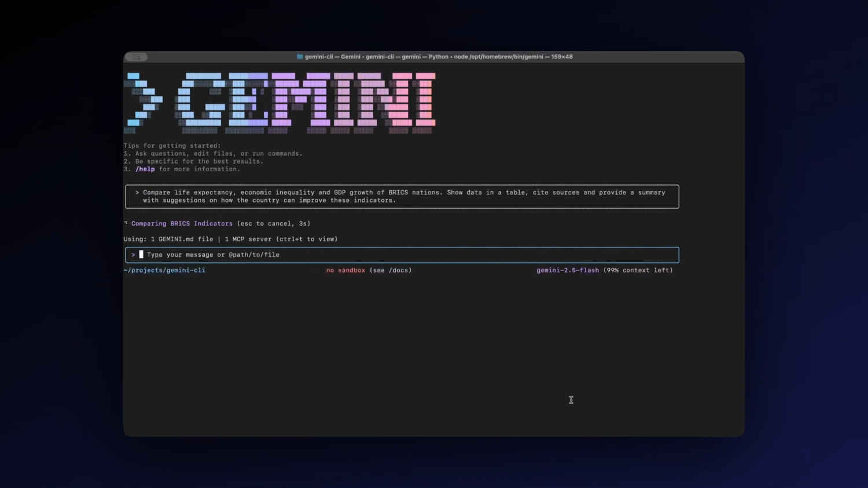868x488 pixels.
Task: Click the block cursor in the input box
Action: (141, 254)
